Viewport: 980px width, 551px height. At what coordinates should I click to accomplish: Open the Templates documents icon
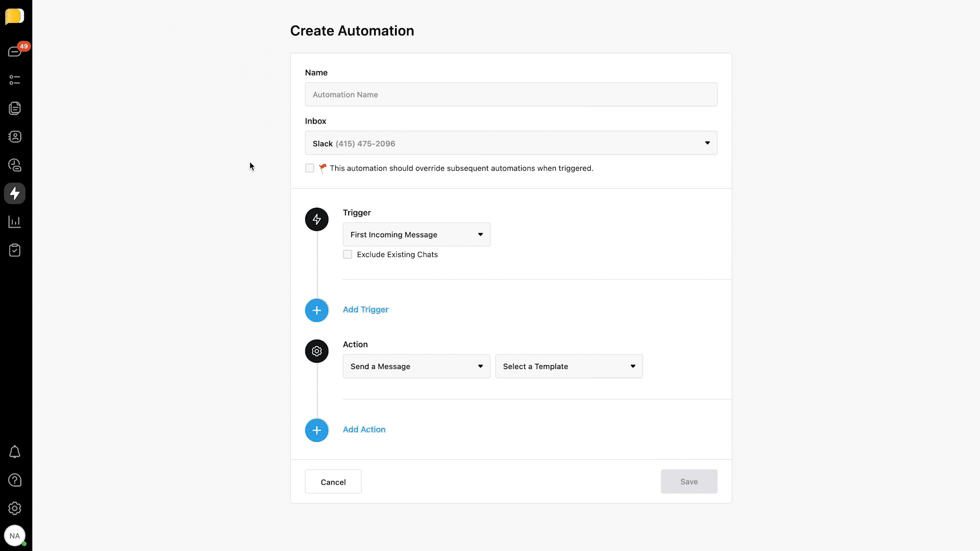15,108
